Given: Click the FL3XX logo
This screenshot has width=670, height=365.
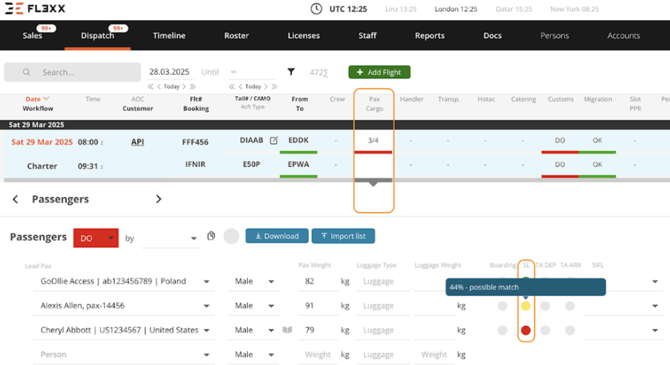Looking at the screenshot, I should click(35, 9).
